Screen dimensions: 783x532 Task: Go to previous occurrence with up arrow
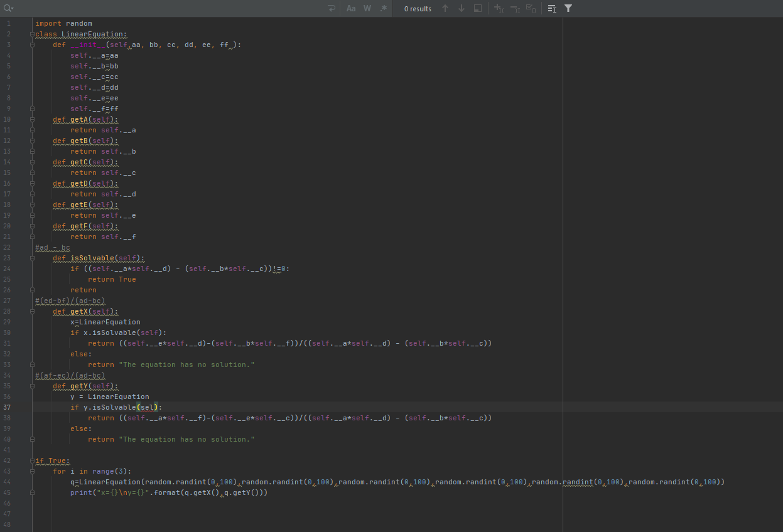tap(445, 8)
